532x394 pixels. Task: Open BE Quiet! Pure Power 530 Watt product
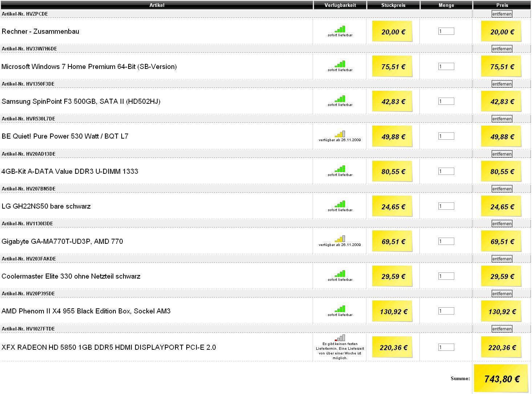pos(65,136)
